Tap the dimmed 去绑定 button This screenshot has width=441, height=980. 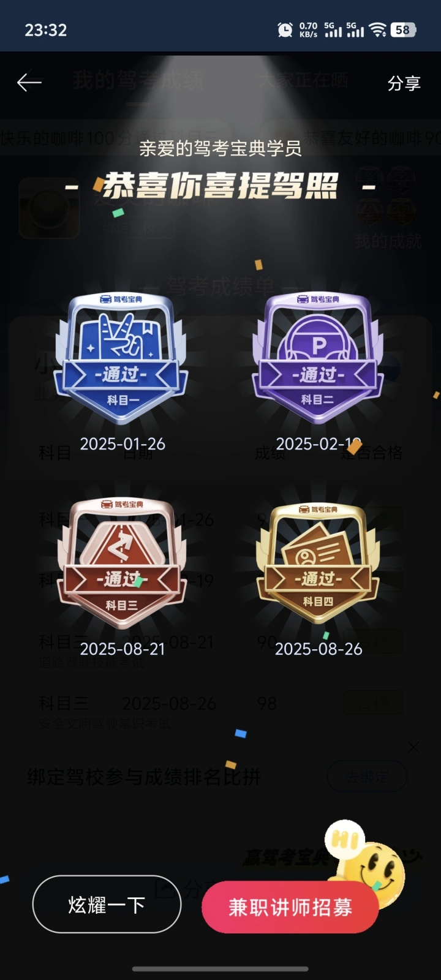coord(367,777)
